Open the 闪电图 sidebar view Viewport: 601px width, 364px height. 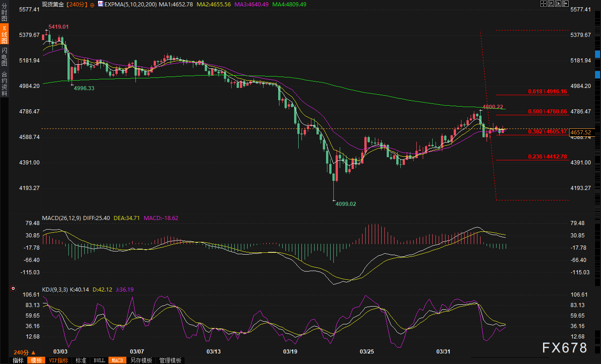[x=4, y=57]
